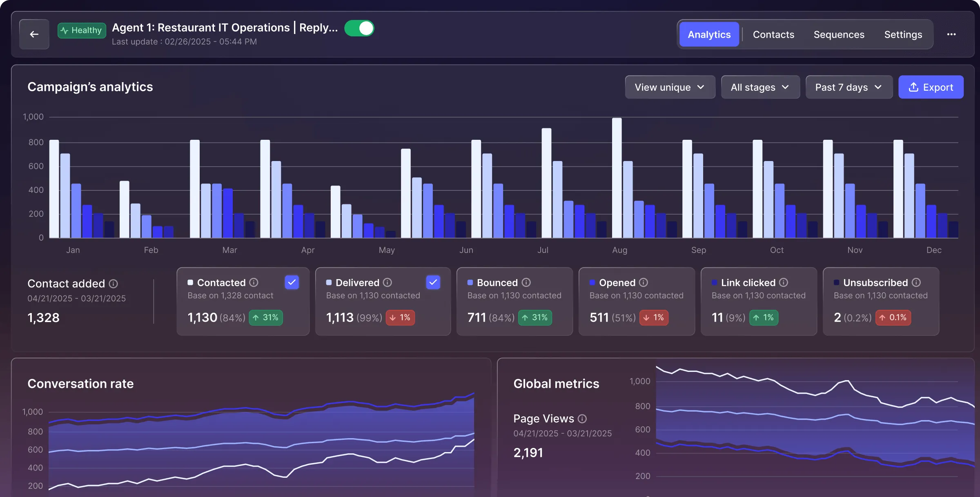Uncheck the Delivered metric checkbox
This screenshot has width=980, height=497.
tap(433, 282)
